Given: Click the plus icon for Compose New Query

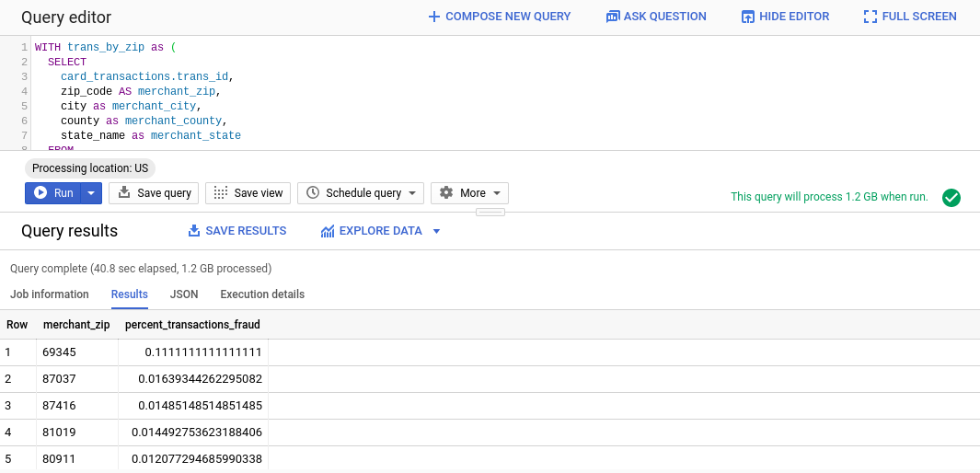Looking at the screenshot, I should (434, 17).
